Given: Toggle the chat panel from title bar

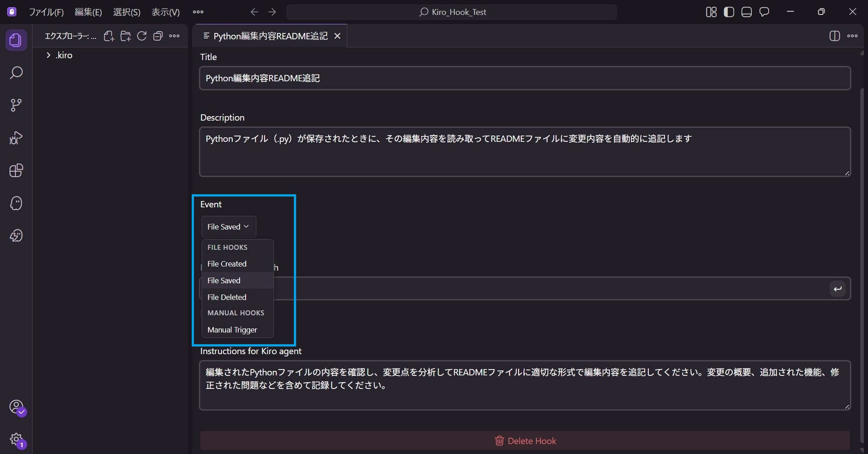Looking at the screenshot, I should (764, 12).
